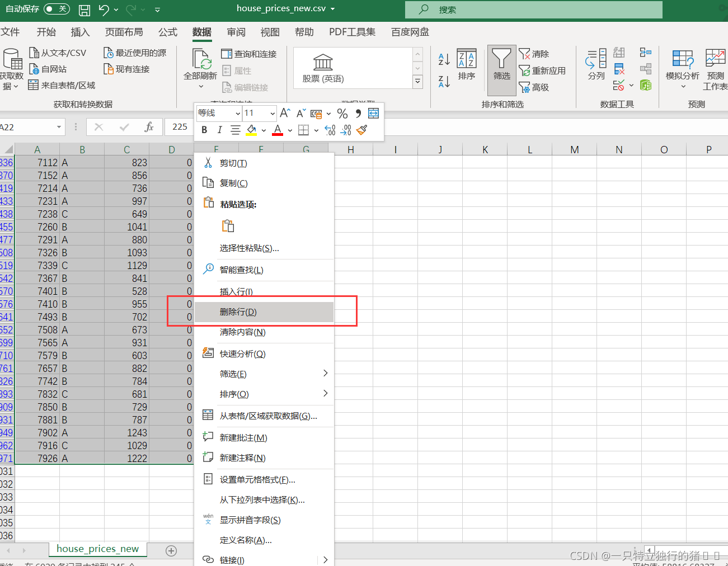Viewport: 728px width, 566px height.
Task: Click 清除 filter button
Action: coord(534,54)
